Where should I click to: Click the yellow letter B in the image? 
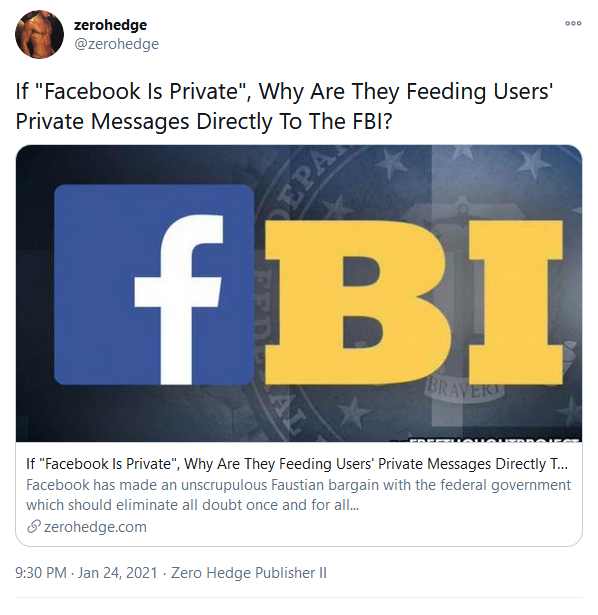[x=356, y=302]
